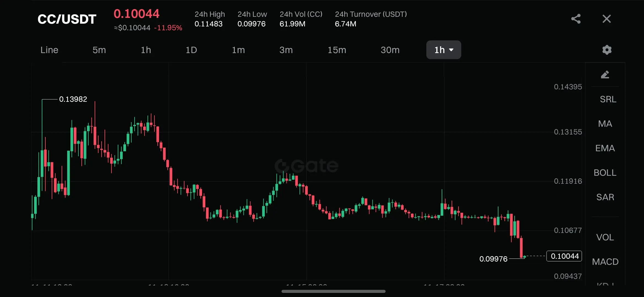Click the share icon
Image resolution: width=644 pixels, height=297 pixels.
(x=576, y=19)
